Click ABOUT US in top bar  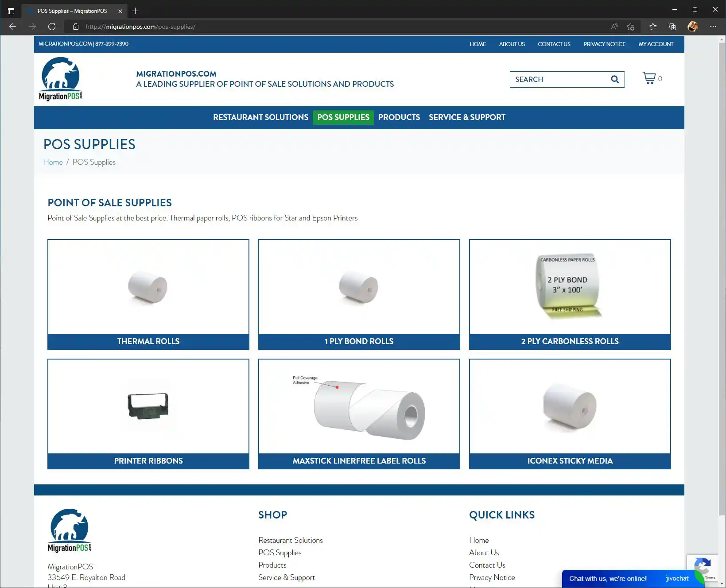(512, 44)
